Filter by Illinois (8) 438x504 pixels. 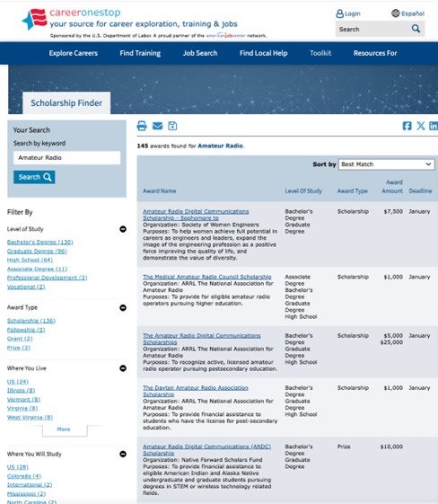coord(21,390)
